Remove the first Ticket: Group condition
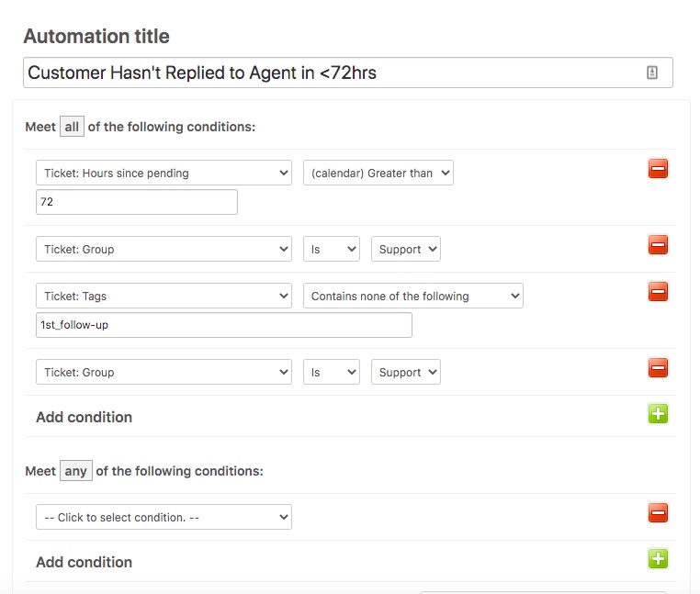The height and width of the screenshot is (594, 700). point(658,245)
